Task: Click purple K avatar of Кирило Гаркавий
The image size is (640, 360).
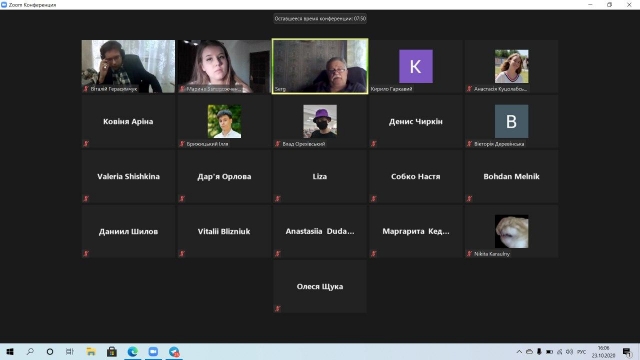Action: 416,66
